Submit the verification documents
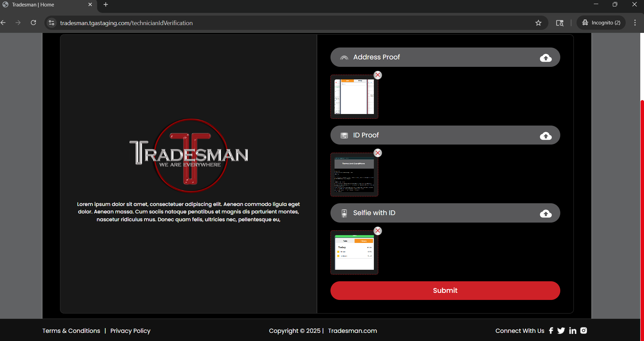The width and height of the screenshot is (644, 341). [445, 290]
